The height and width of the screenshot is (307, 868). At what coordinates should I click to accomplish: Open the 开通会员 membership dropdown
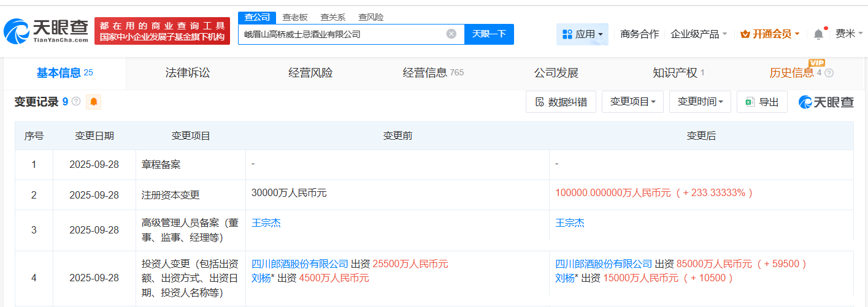(x=770, y=34)
